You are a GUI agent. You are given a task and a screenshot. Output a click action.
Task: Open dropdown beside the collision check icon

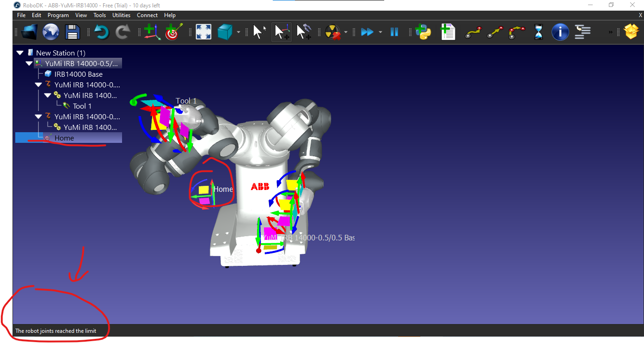pos(346,32)
